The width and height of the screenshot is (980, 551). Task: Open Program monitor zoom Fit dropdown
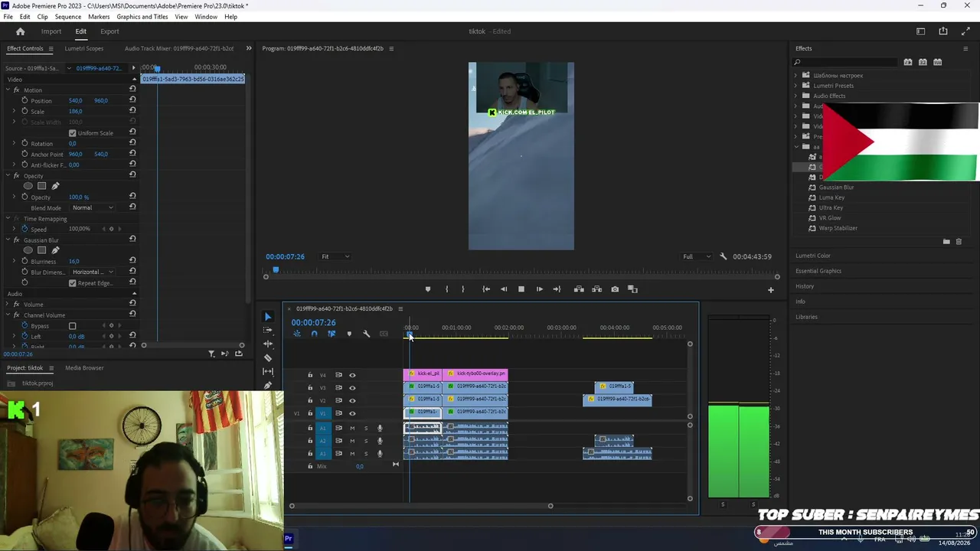[x=335, y=256]
